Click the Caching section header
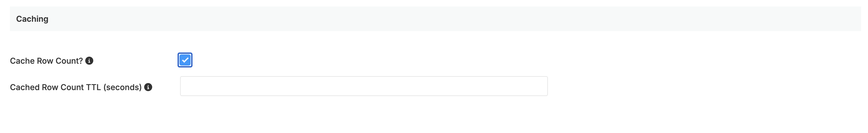 (435, 19)
